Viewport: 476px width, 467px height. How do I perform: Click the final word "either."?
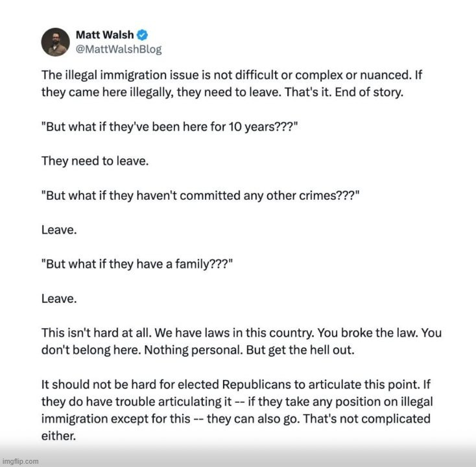[x=58, y=436]
